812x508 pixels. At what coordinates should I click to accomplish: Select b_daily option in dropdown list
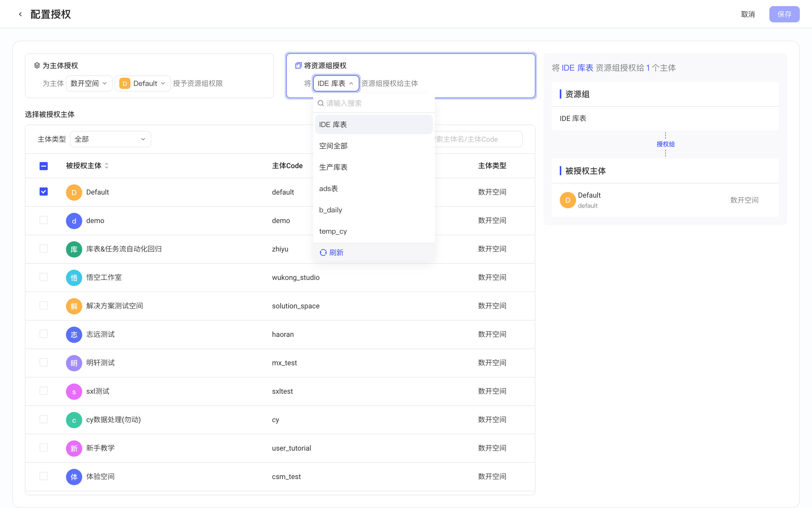point(374,210)
